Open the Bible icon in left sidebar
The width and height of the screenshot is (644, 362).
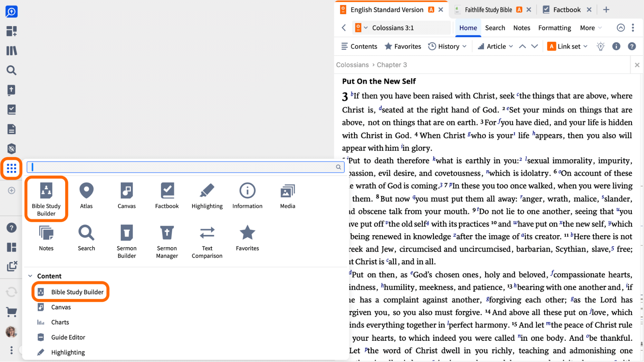pos(11,90)
